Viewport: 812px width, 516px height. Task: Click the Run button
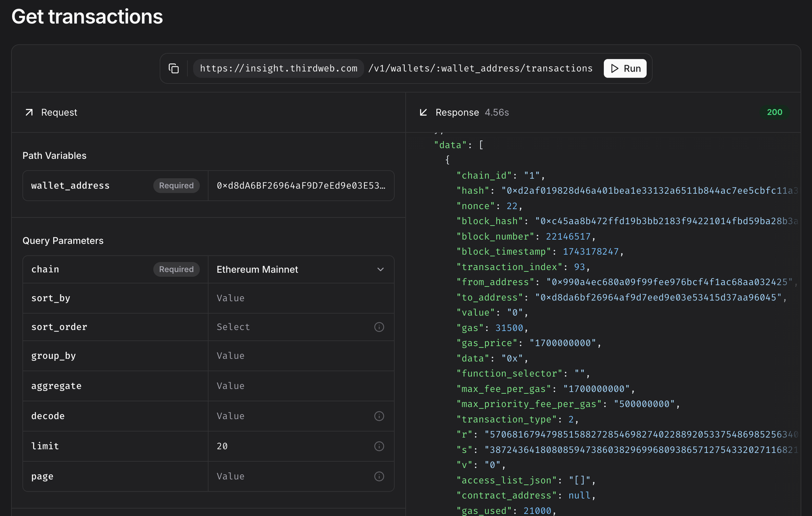pyautogui.click(x=625, y=68)
